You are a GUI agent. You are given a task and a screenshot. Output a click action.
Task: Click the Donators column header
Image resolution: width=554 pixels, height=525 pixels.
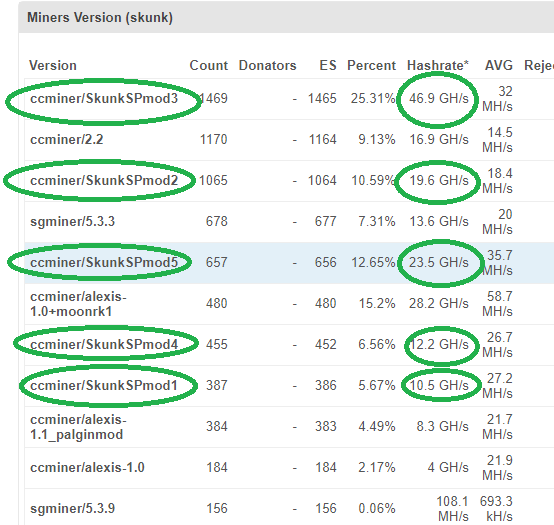click(267, 65)
